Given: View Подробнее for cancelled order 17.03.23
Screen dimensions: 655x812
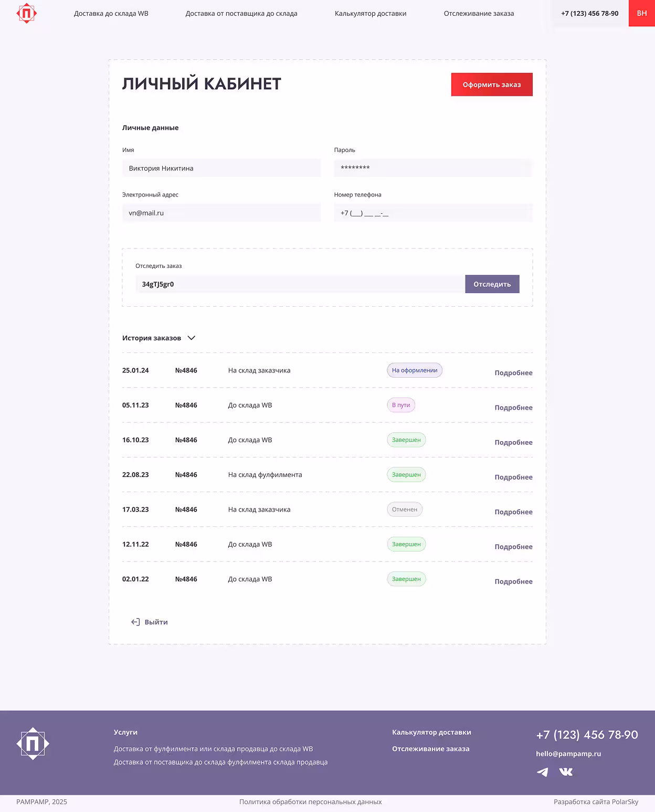Looking at the screenshot, I should (513, 512).
